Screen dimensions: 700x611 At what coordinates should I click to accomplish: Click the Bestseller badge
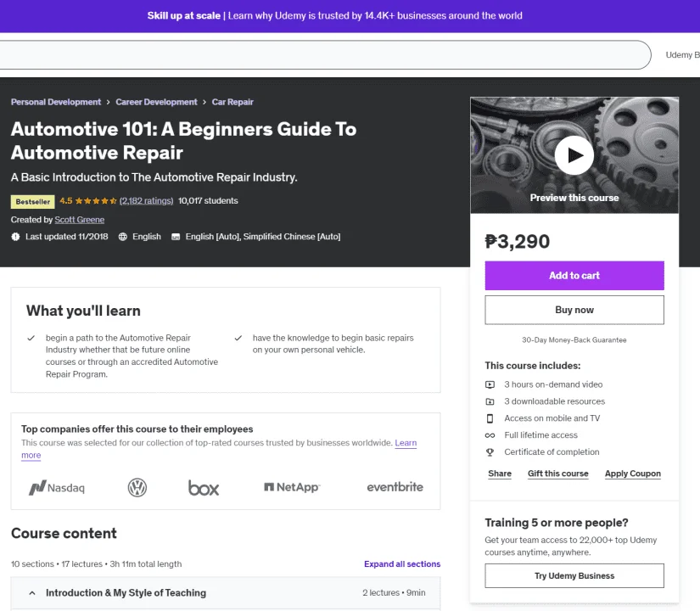pyautogui.click(x=32, y=201)
